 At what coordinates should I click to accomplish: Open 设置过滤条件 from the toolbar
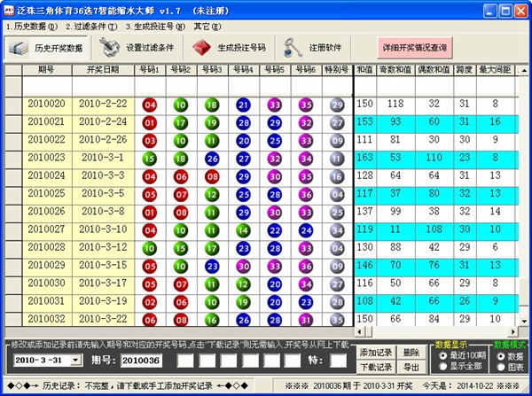(110, 47)
